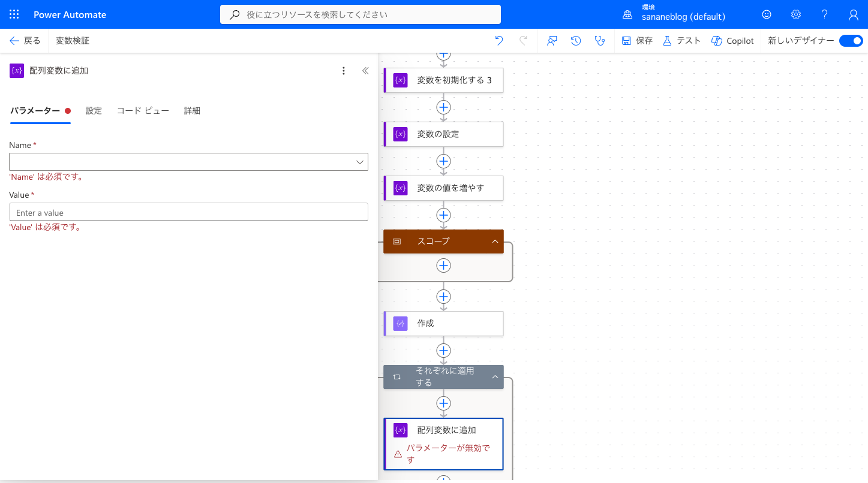Focus the Value input field

(x=188, y=212)
